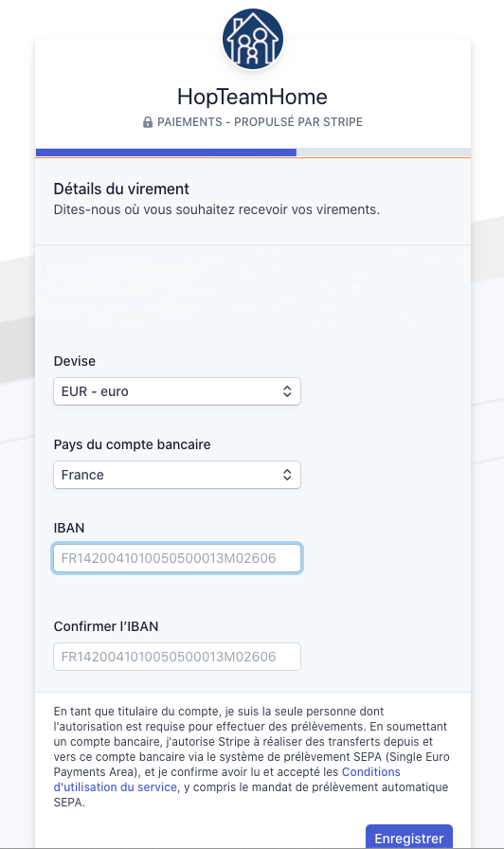Image resolution: width=504 pixels, height=849 pixels.
Task: Click the Enregistrer button
Action: coord(409,837)
